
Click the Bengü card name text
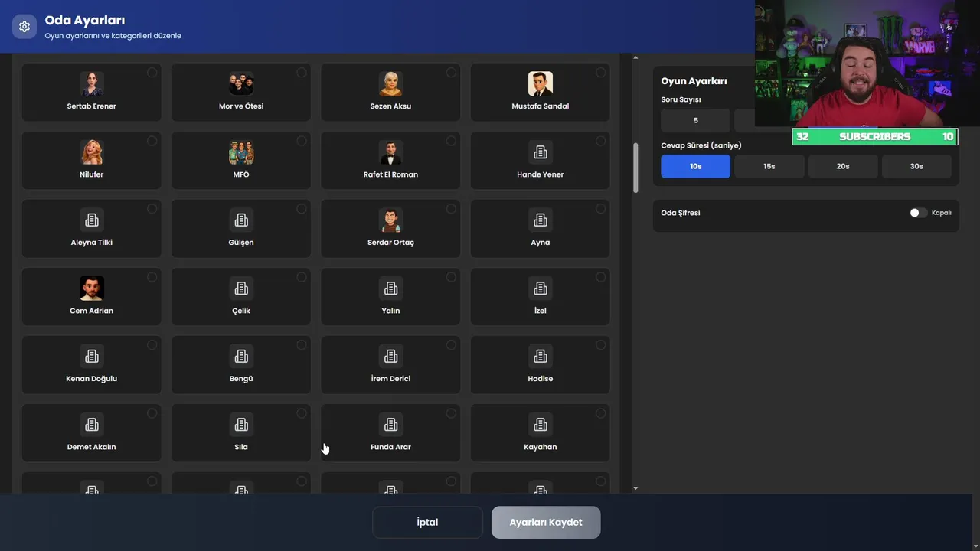[x=241, y=379]
